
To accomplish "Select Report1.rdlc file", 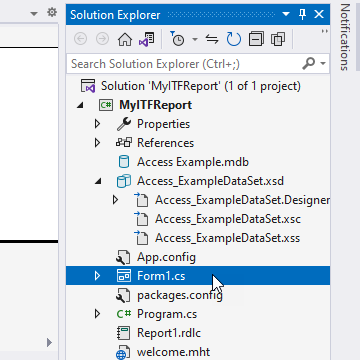I will pyautogui.click(x=169, y=333).
